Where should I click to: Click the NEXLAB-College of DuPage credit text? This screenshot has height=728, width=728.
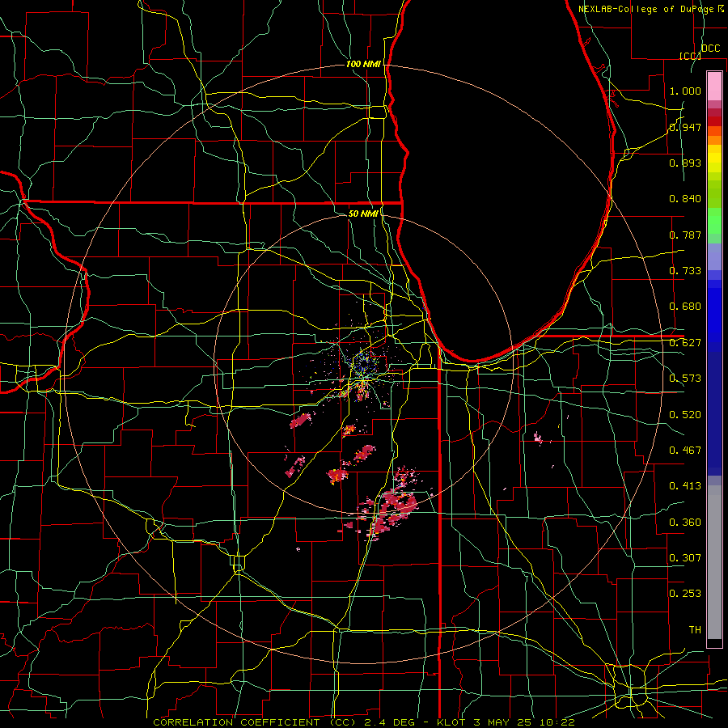(x=651, y=9)
